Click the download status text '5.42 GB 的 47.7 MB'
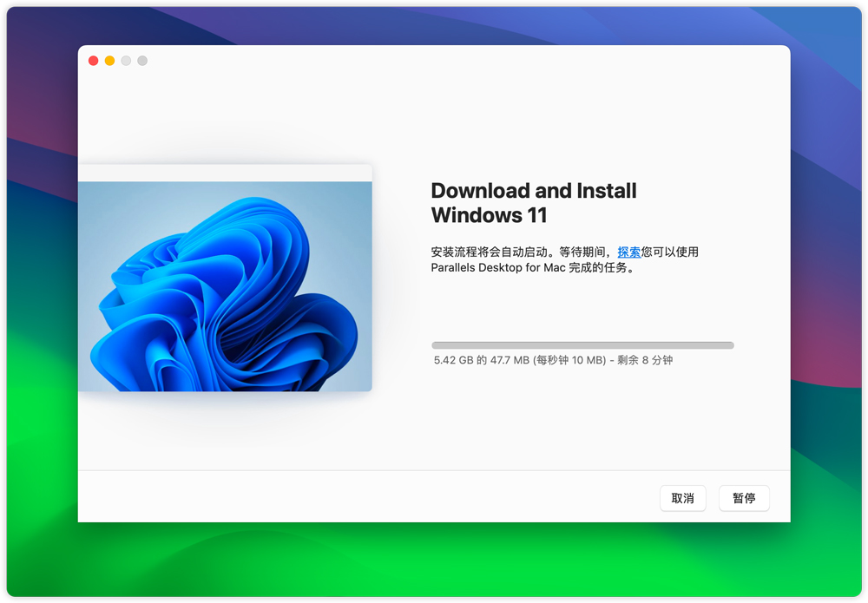The image size is (868, 603). pos(482,360)
